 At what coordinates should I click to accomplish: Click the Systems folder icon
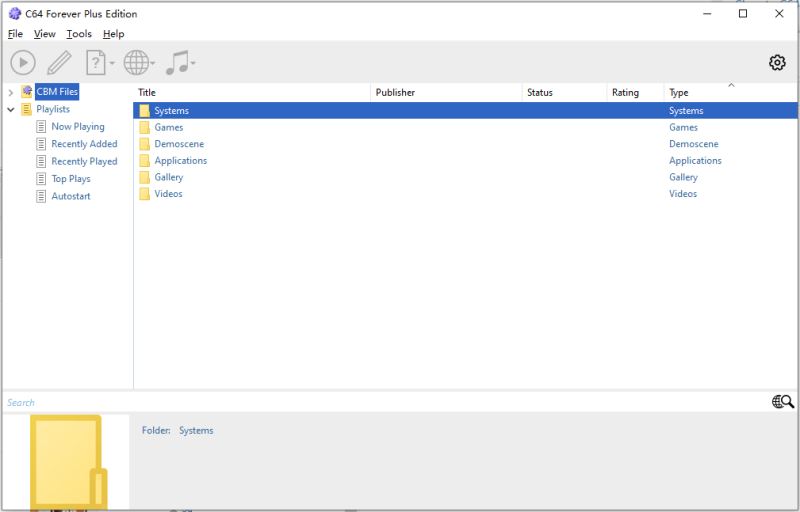pos(145,111)
